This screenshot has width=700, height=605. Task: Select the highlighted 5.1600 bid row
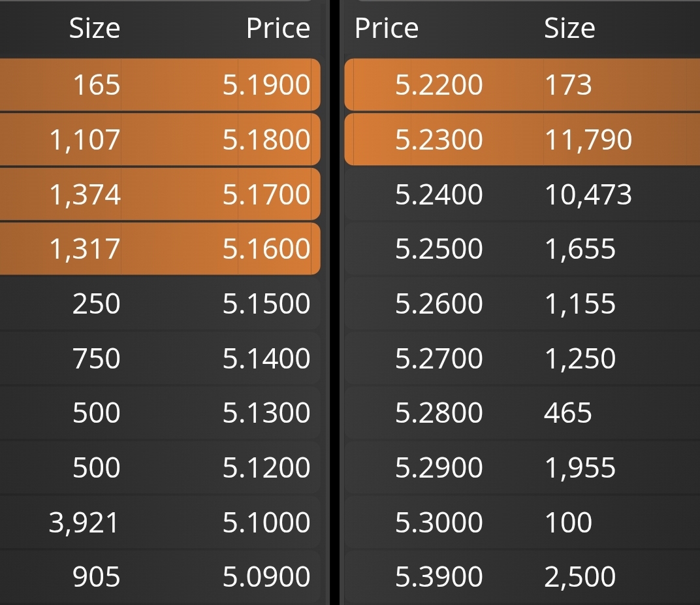pos(160,249)
